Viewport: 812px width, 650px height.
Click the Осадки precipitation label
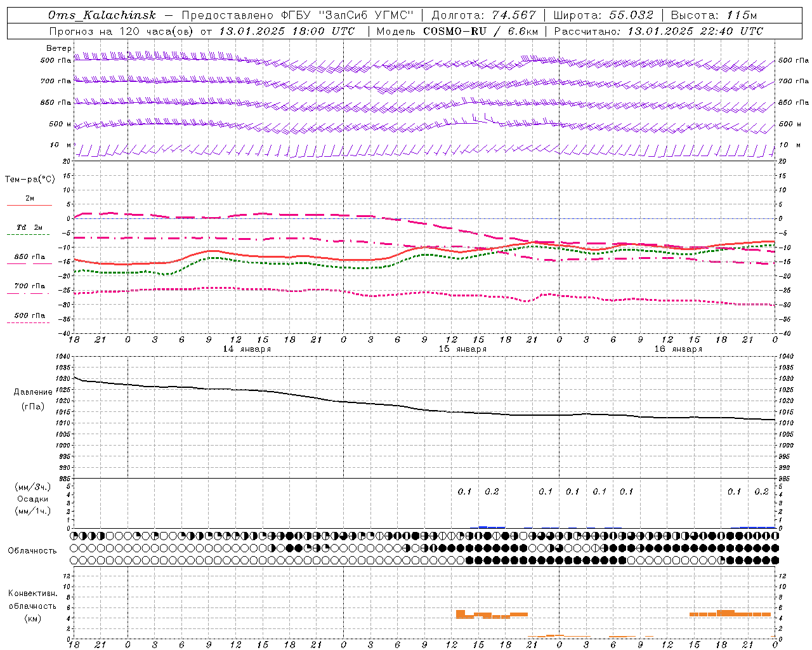click(x=33, y=499)
